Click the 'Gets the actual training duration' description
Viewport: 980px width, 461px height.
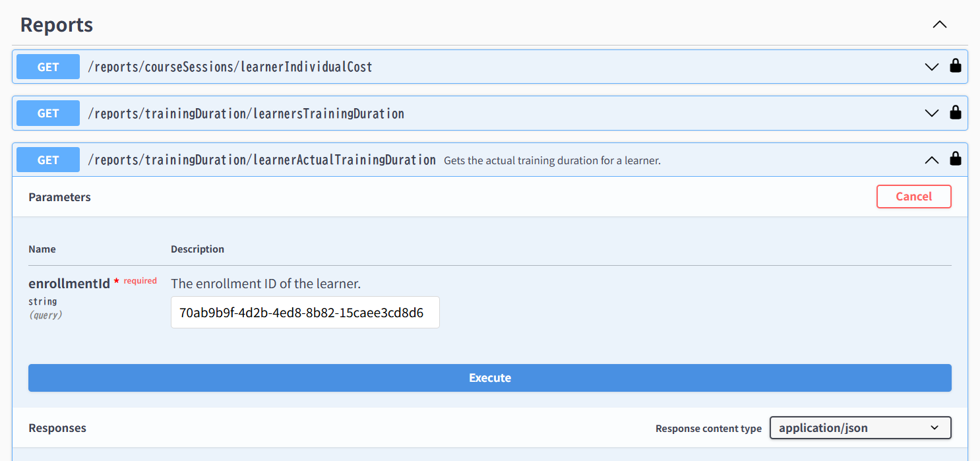point(552,160)
